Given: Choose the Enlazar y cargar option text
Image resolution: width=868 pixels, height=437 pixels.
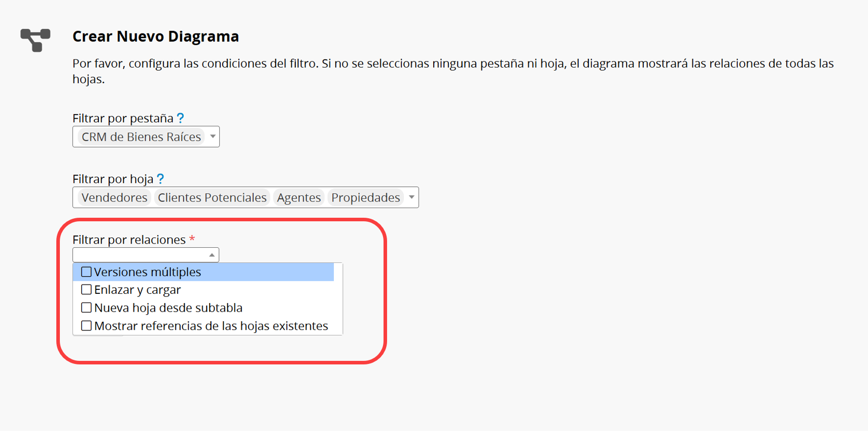Looking at the screenshot, I should pyautogui.click(x=137, y=290).
